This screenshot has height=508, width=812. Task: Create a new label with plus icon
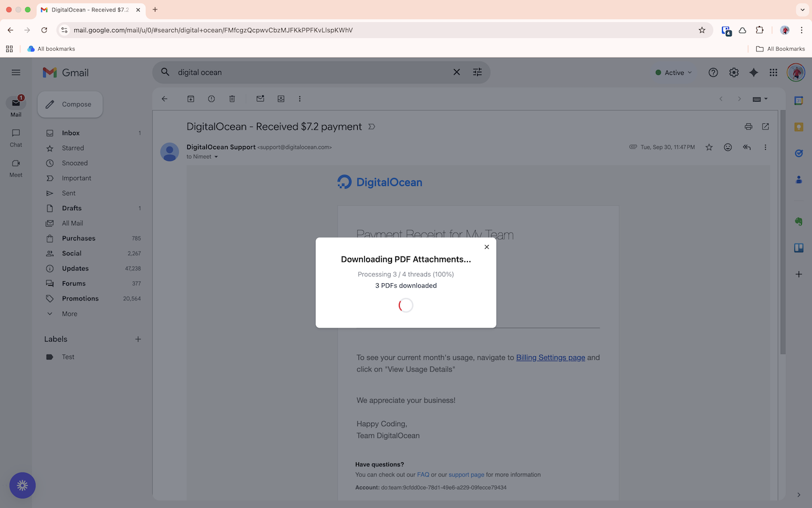138,339
